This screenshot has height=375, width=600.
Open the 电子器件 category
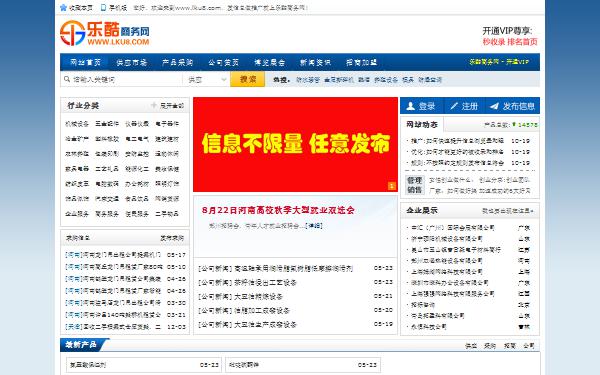[167, 124]
